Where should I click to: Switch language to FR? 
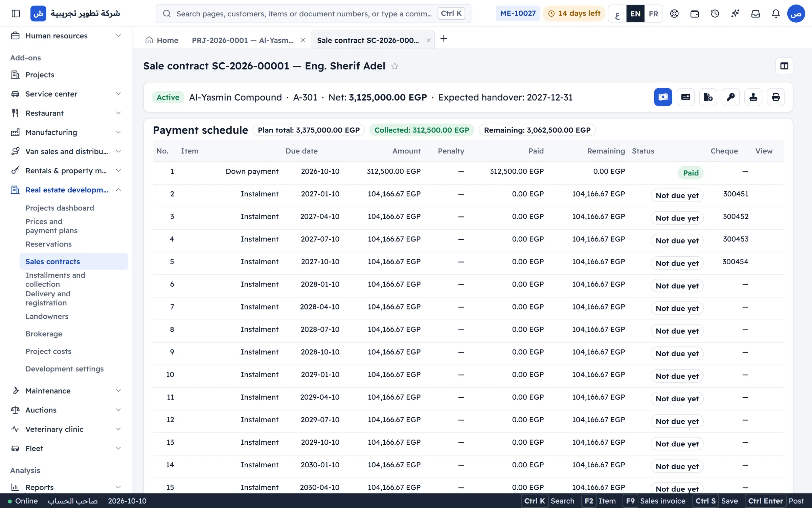pos(653,14)
